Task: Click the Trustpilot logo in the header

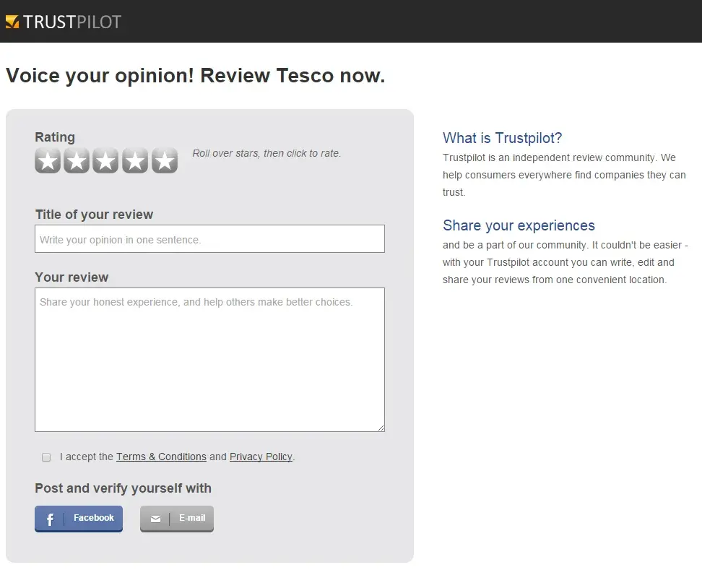Action: pos(64,22)
